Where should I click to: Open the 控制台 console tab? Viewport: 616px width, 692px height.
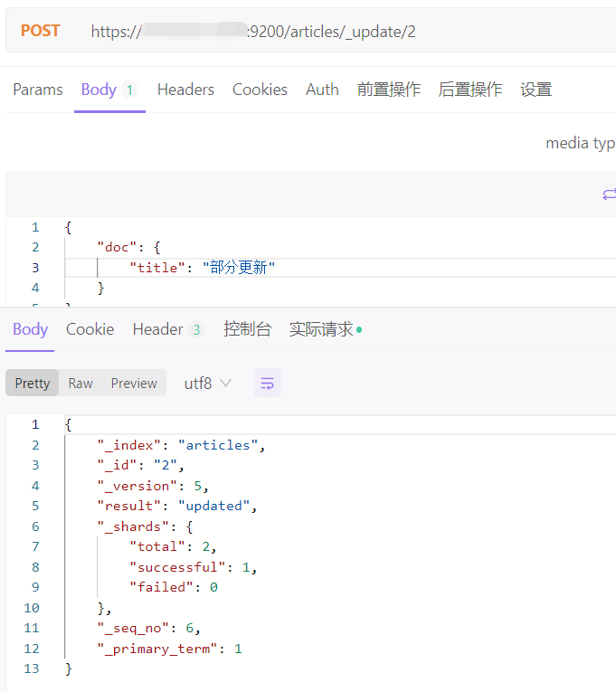pos(247,329)
